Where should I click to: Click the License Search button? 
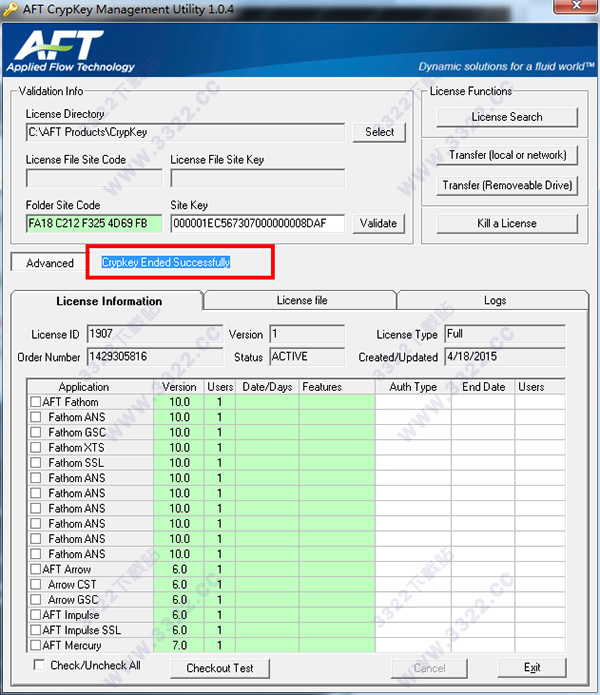pos(507,117)
